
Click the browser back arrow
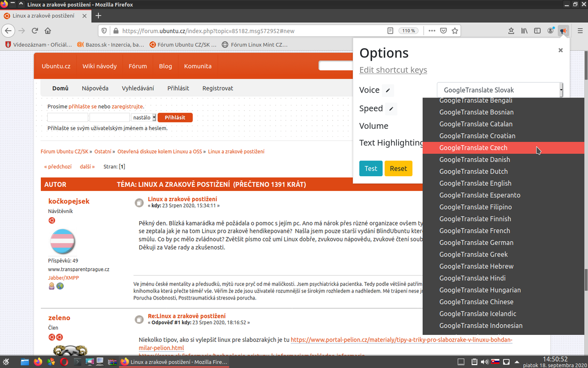point(8,31)
